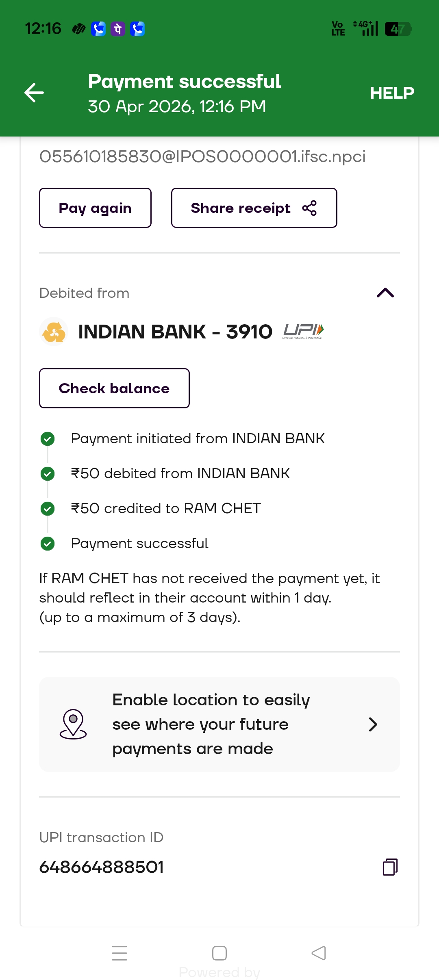
Task: Tap green check beside Payment initiated
Action: [x=48, y=439]
